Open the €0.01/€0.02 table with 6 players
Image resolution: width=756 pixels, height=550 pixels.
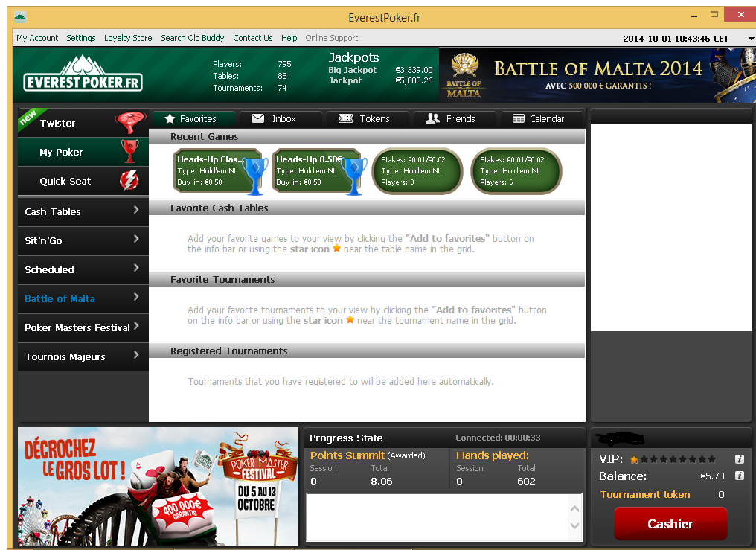(516, 170)
